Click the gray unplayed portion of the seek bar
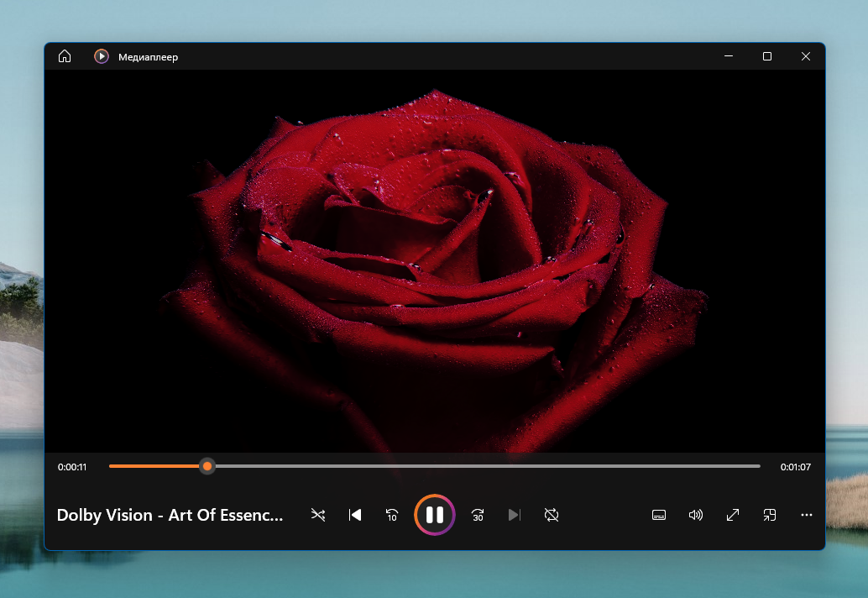868x598 pixels. [x=487, y=466]
